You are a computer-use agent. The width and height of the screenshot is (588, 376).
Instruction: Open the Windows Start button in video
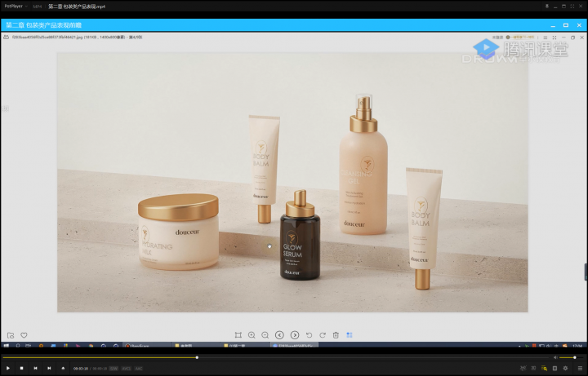[x=6, y=346]
